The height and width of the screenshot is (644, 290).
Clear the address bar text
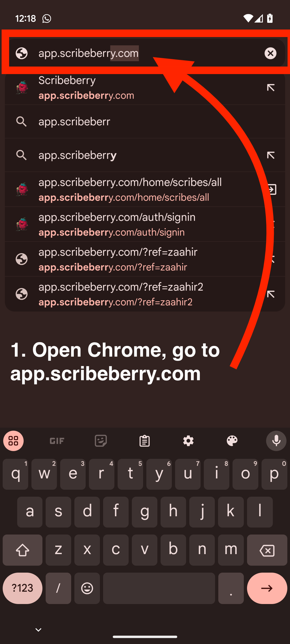coord(270,53)
